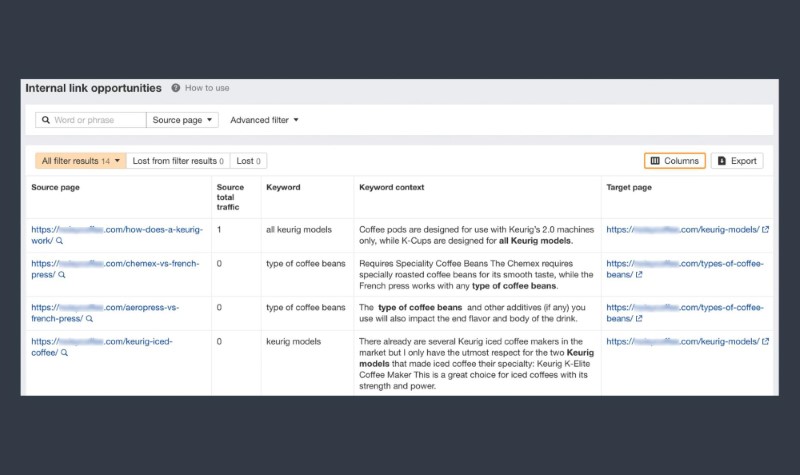This screenshot has width=800, height=475.
Task: Click the Keyword context column header
Action: click(391, 187)
